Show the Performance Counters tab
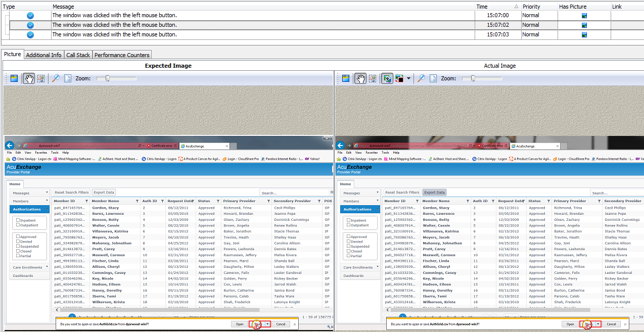The image size is (644, 332). (x=122, y=55)
